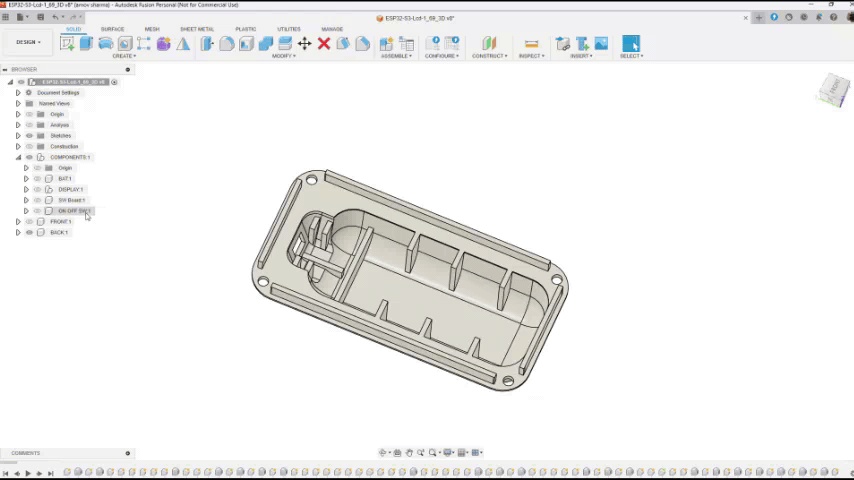Viewport: 854px width, 480px height.
Task: Open the SELECT menu label
Action: (x=632, y=56)
